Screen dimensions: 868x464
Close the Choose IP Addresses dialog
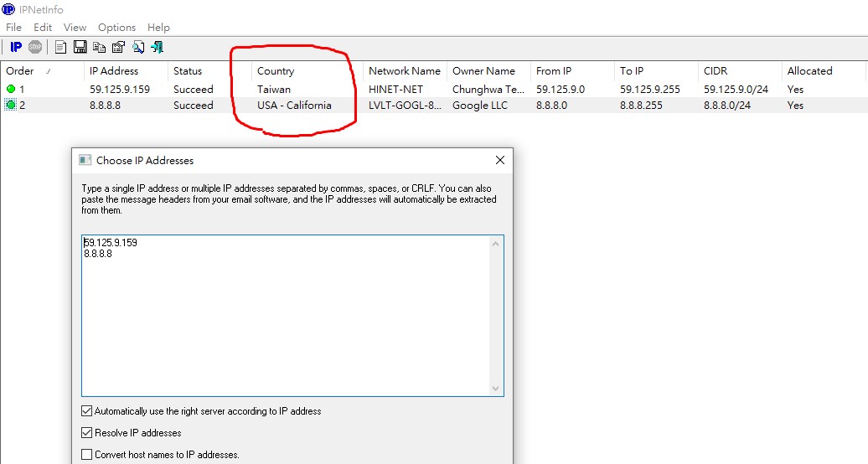click(500, 160)
